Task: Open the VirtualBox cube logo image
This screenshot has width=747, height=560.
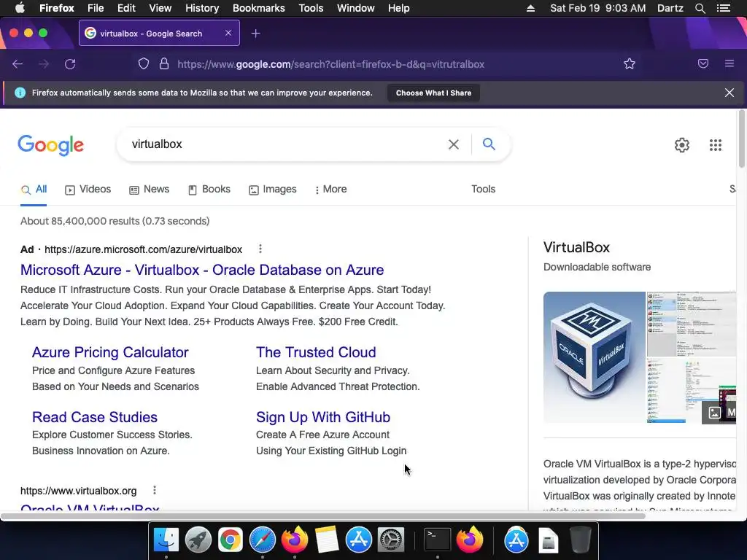Action: [594, 357]
